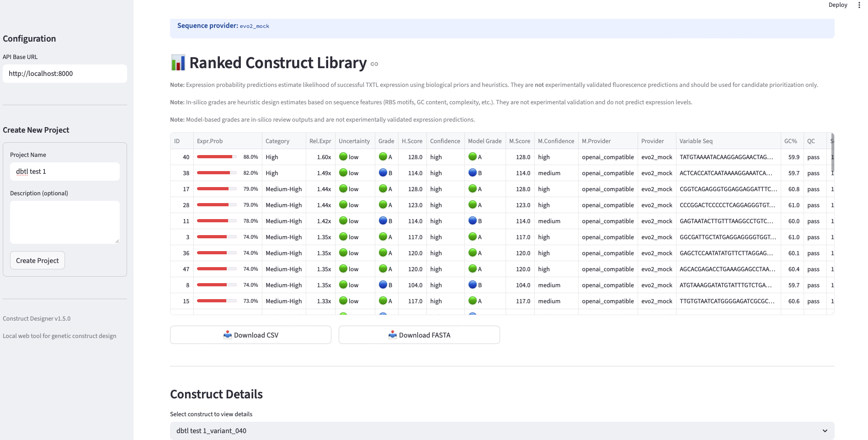Click the download icon on Download FASTA

(x=393, y=335)
